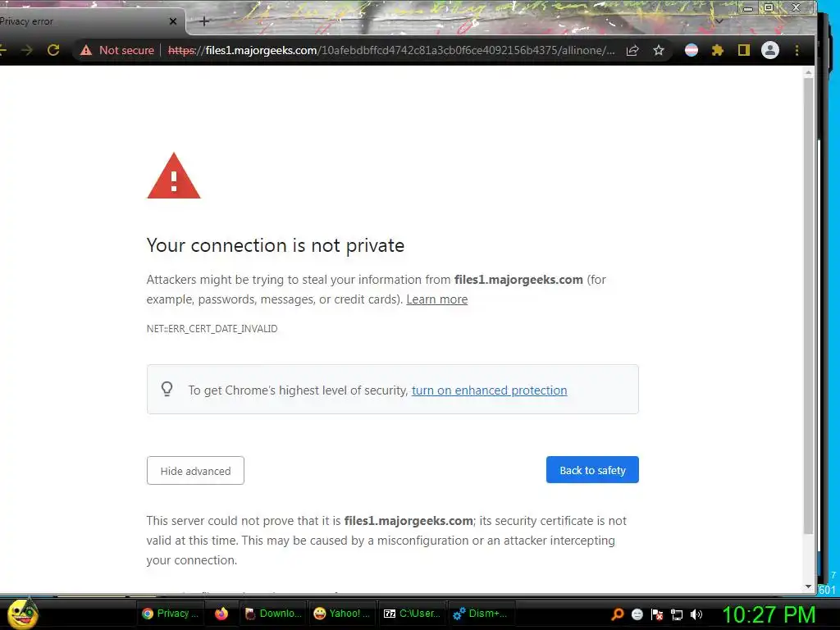Viewport: 840px width, 630px height.
Task: Open the flag notification tray icon
Action: 657,614
